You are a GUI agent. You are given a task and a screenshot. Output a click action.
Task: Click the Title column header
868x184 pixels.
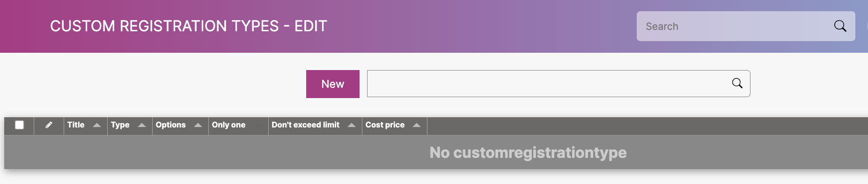pyautogui.click(x=76, y=125)
